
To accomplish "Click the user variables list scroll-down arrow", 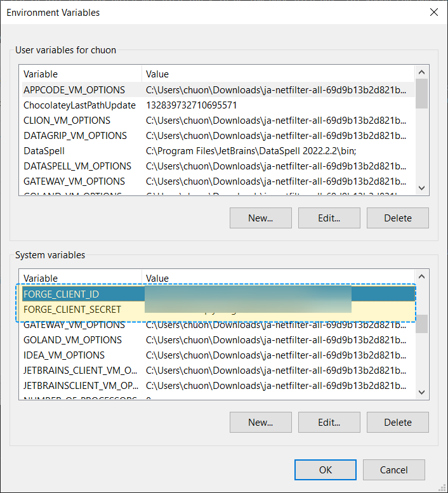I will 421,188.
